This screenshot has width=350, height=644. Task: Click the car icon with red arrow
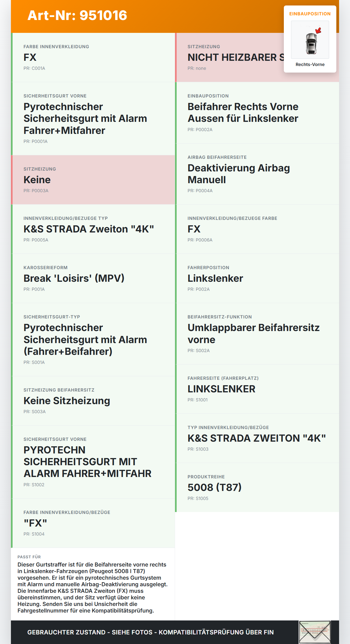tap(310, 40)
